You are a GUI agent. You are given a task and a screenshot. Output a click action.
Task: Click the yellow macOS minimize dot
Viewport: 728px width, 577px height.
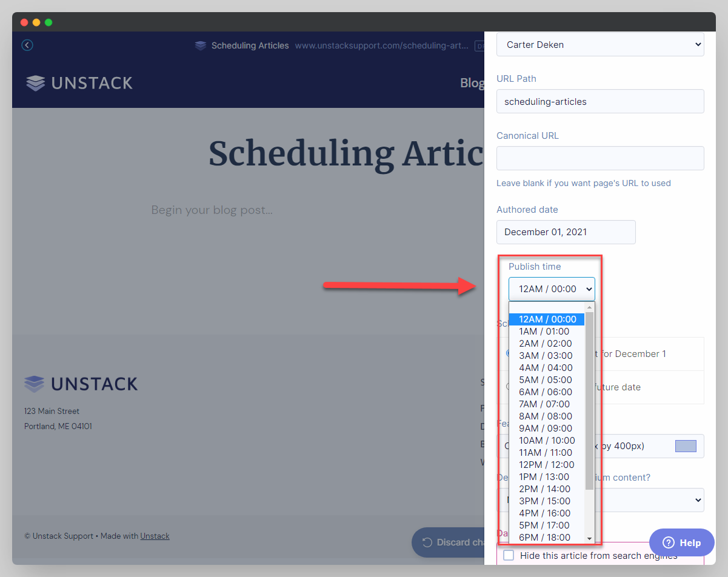click(x=36, y=22)
